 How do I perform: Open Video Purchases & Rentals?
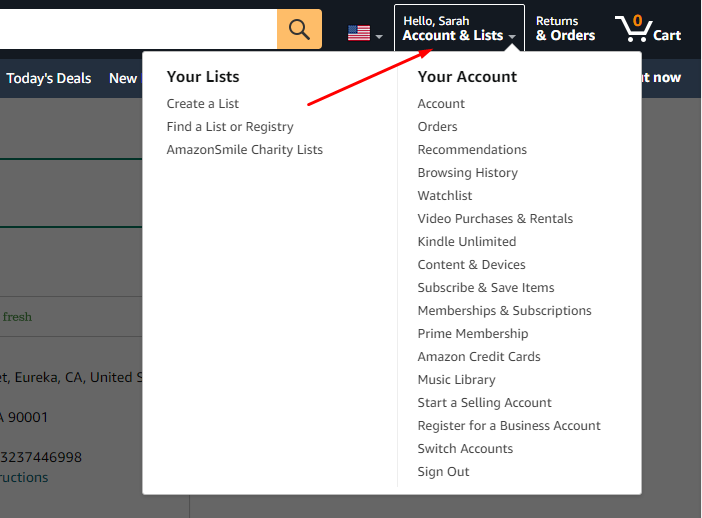click(x=495, y=218)
